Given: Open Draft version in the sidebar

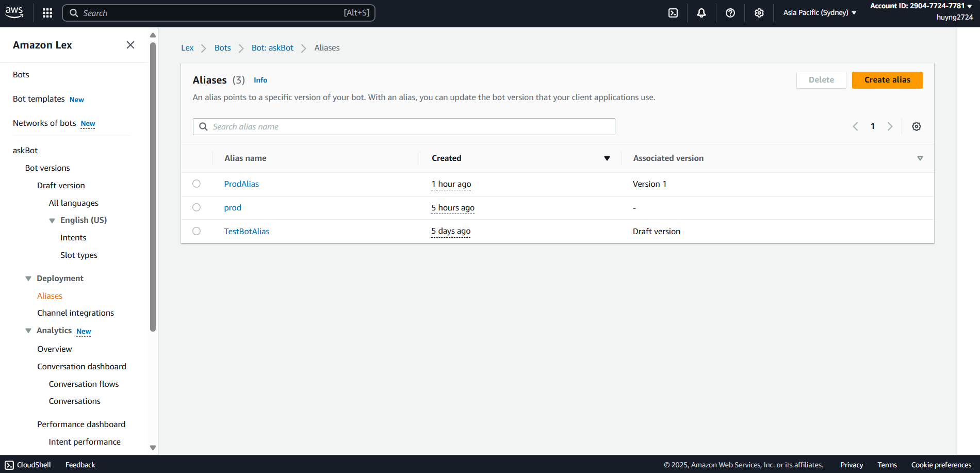Looking at the screenshot, I should [61, 186].
